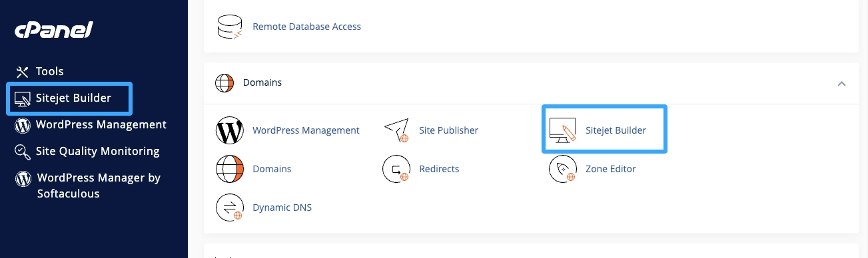The image size is (868, 258).
Task: Open the Zone Editor link
Action: pyautogui.click(x=611, y=169)
